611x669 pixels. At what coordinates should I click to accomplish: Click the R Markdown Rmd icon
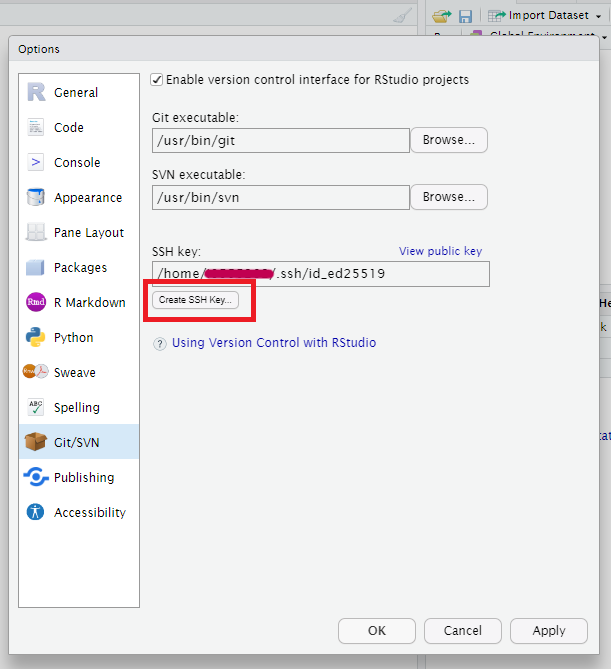coord(36,302)
